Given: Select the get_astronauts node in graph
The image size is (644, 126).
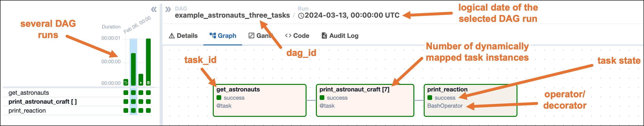Looking at the screenshot, I should coord(259,100).
